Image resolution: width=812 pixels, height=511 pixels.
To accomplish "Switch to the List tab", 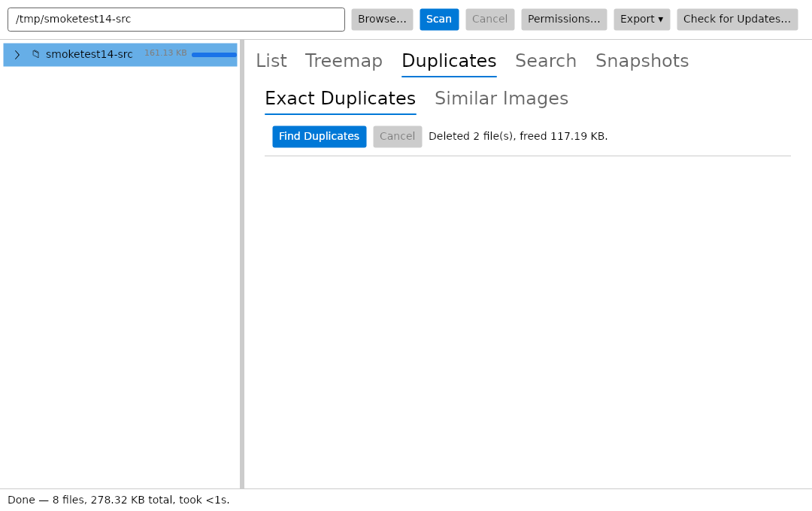I will (271, 61).
